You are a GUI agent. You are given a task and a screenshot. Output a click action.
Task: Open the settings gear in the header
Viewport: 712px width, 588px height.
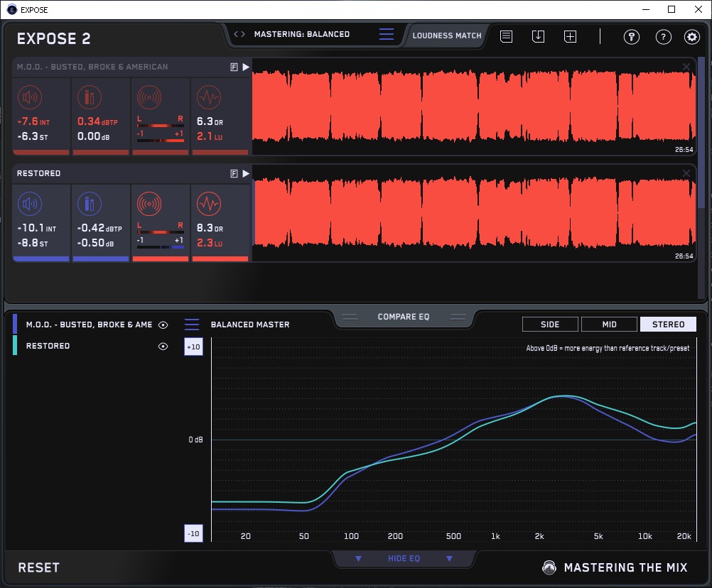[x=691, y=38]
